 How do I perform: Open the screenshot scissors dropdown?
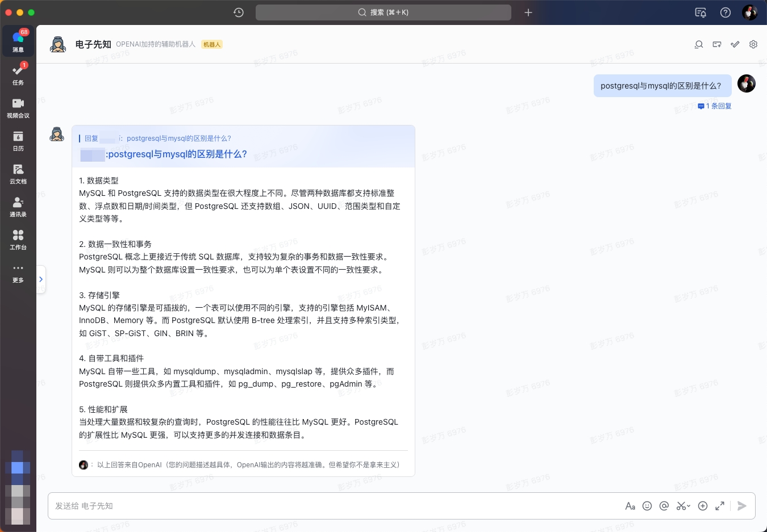(x=683, y=506)
